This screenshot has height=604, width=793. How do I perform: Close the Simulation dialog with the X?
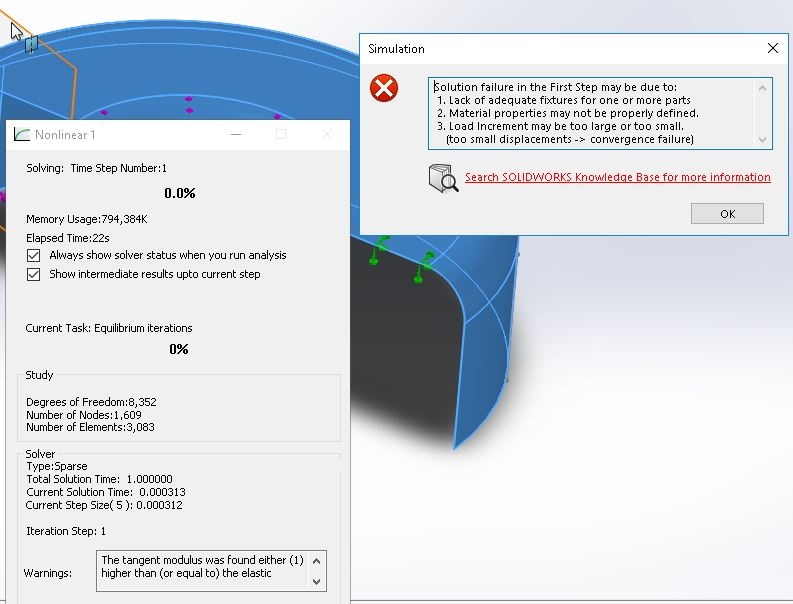tap(773, 48)
